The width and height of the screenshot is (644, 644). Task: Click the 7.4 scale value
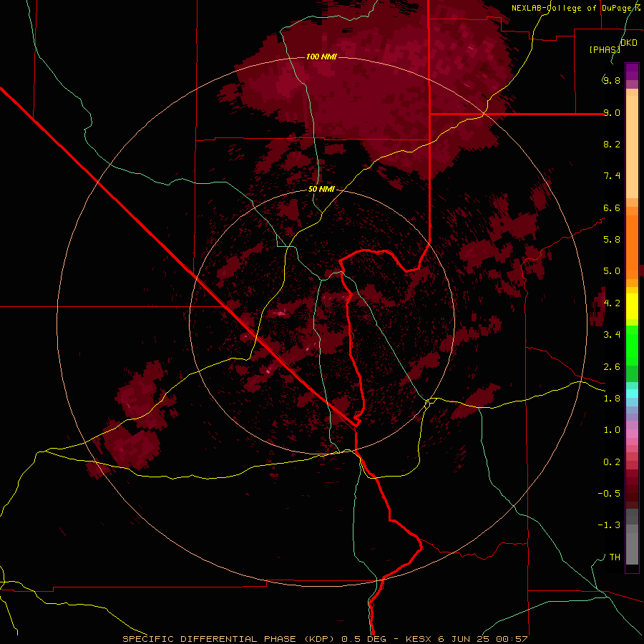point(612,176)
